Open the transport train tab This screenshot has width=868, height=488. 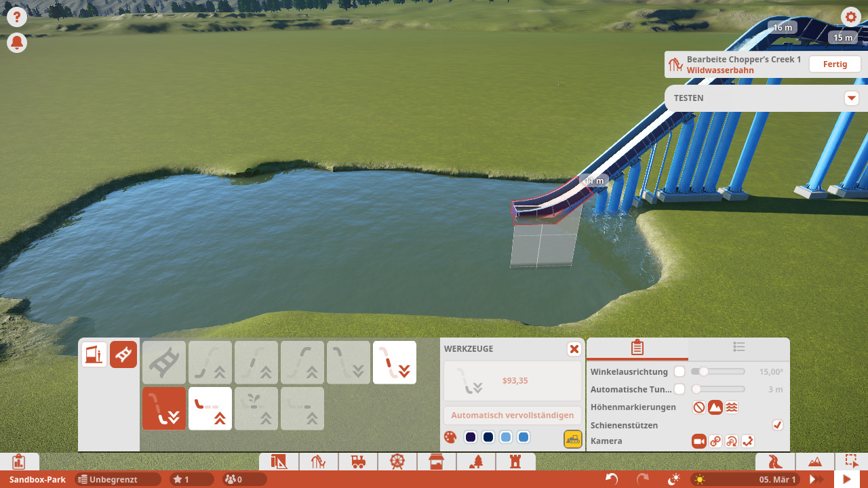[x=358, y=462]
